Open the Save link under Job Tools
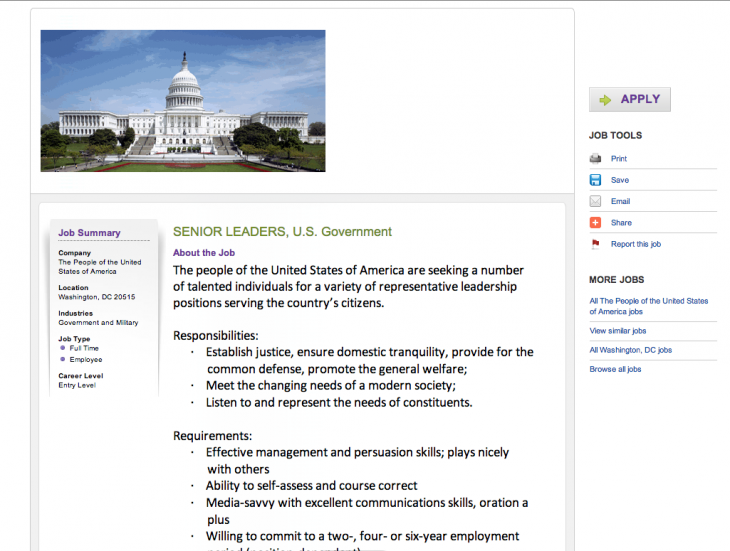 point(620,180)
